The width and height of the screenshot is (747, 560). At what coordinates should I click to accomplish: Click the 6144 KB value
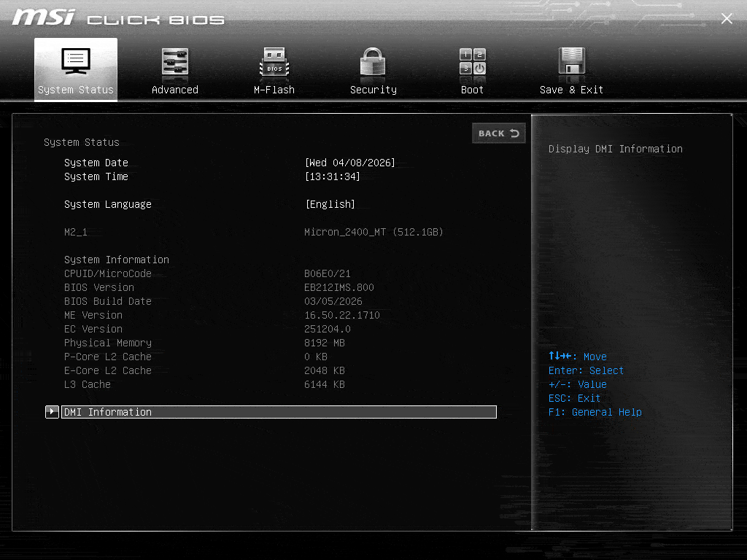pos(325,384)
